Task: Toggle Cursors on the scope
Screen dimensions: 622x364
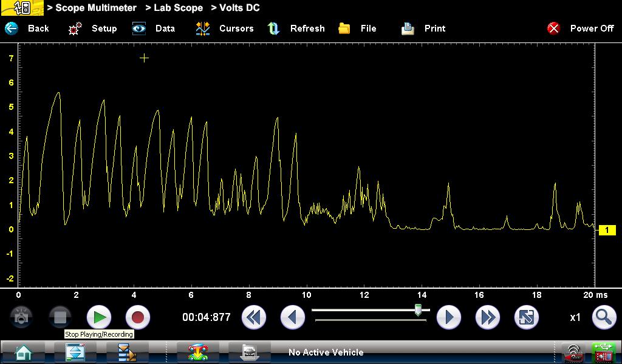Action: point(225,29)
